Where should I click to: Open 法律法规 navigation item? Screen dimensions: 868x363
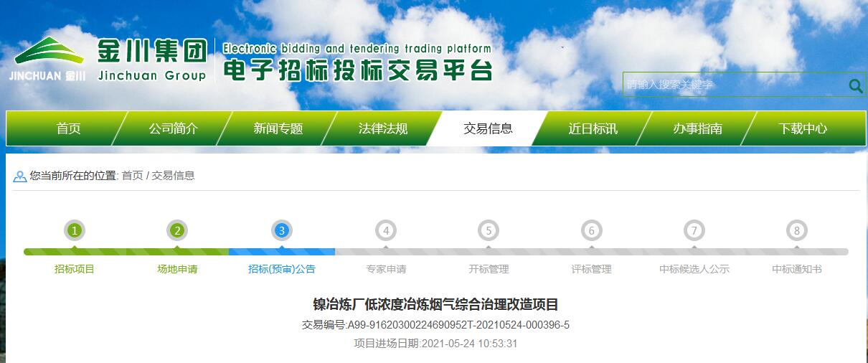[383, 129]
